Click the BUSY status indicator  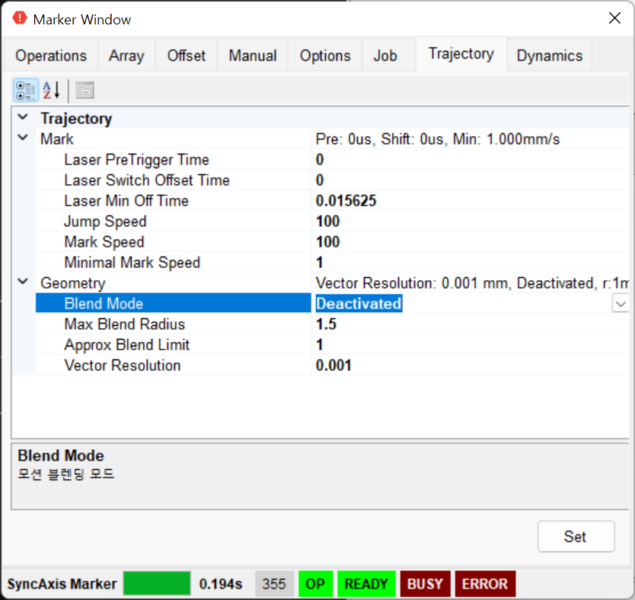point(426,584)
